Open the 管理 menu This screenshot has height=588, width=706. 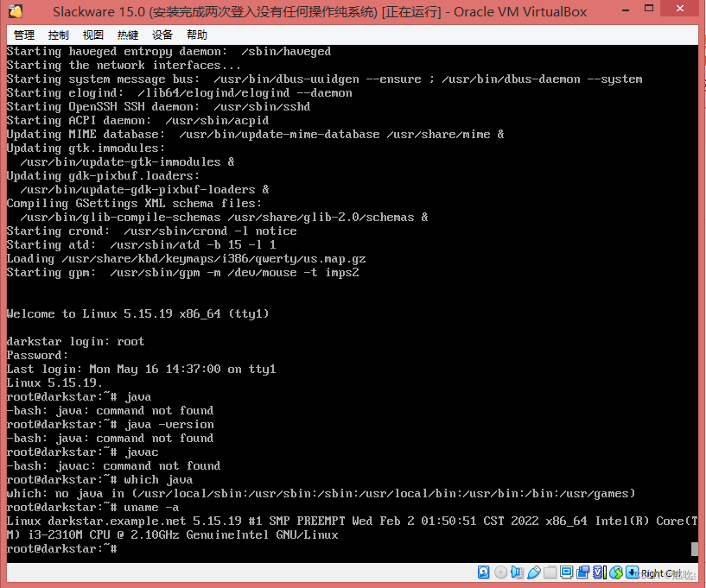coord(22,35)
